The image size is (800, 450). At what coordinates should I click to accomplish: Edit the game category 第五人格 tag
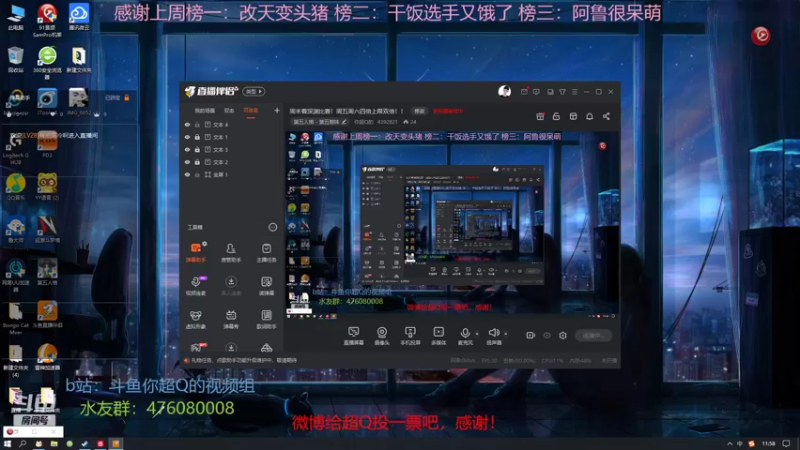[319, 122]
